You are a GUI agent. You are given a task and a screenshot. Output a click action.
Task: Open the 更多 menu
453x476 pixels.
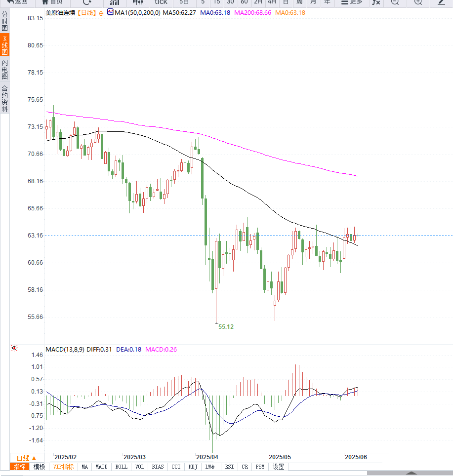tap(352, 2)
